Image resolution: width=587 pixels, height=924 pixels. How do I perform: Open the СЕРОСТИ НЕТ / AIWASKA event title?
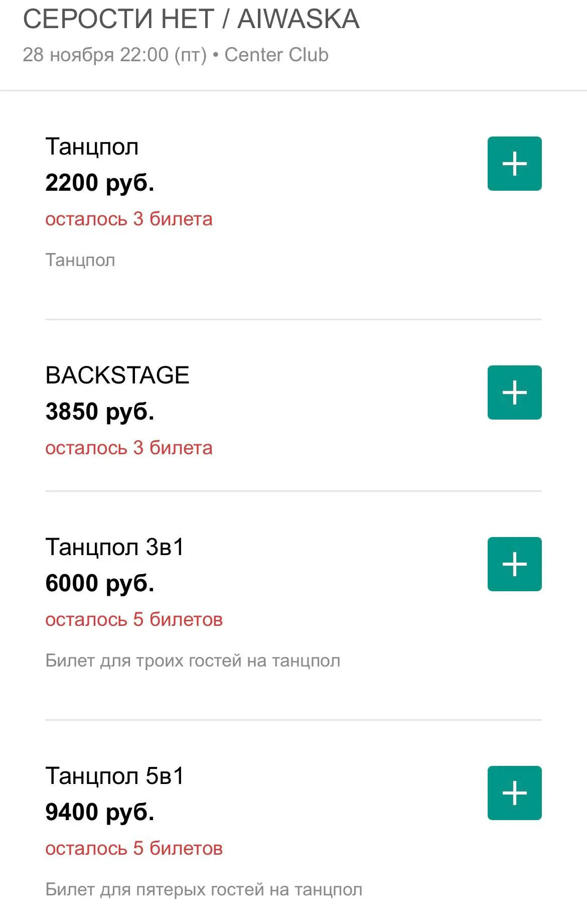[x=191, y=20]
